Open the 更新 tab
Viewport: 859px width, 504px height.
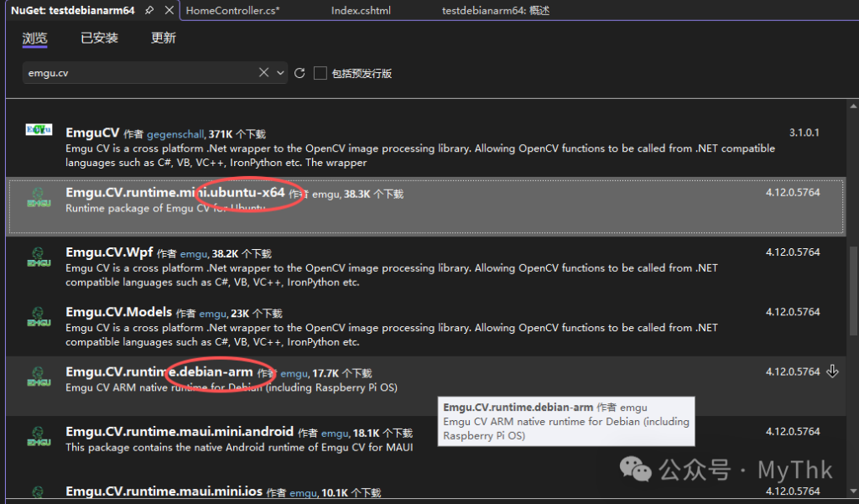(164, 38)
